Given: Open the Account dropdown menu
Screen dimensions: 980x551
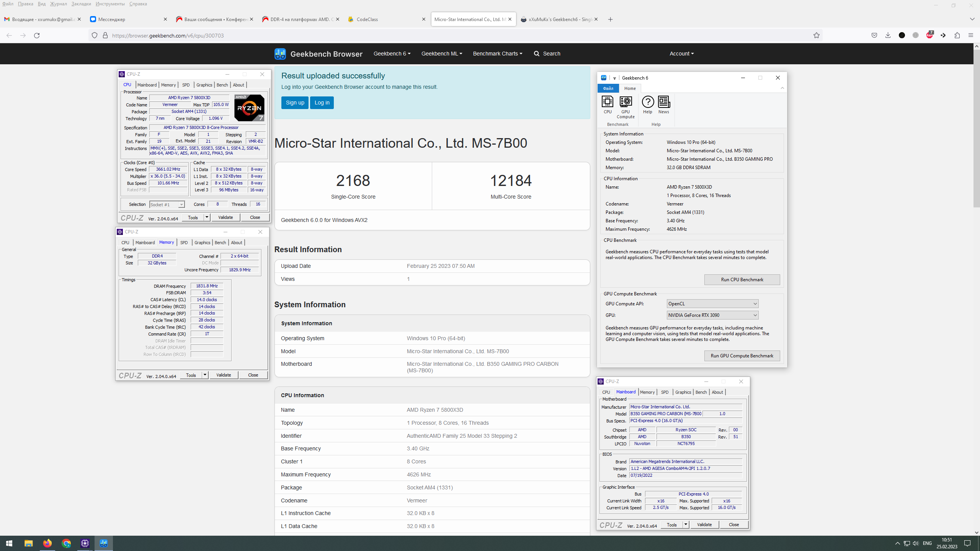Looking at the screenshot, I should [682, 54].
